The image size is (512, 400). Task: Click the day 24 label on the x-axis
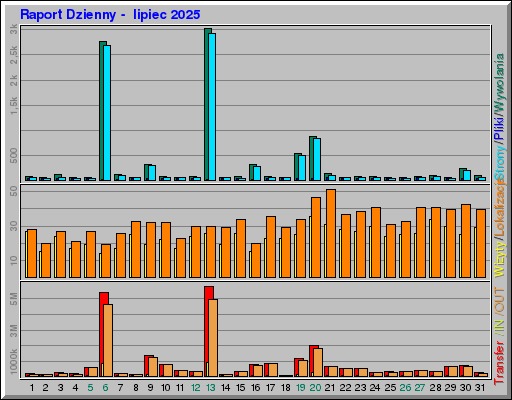[x=375, y=388]
